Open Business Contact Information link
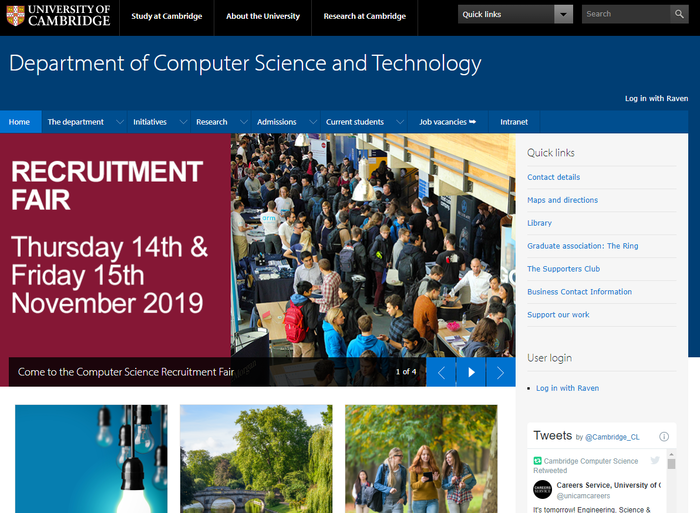Viewport: 700px width, 513px height. 579,292
